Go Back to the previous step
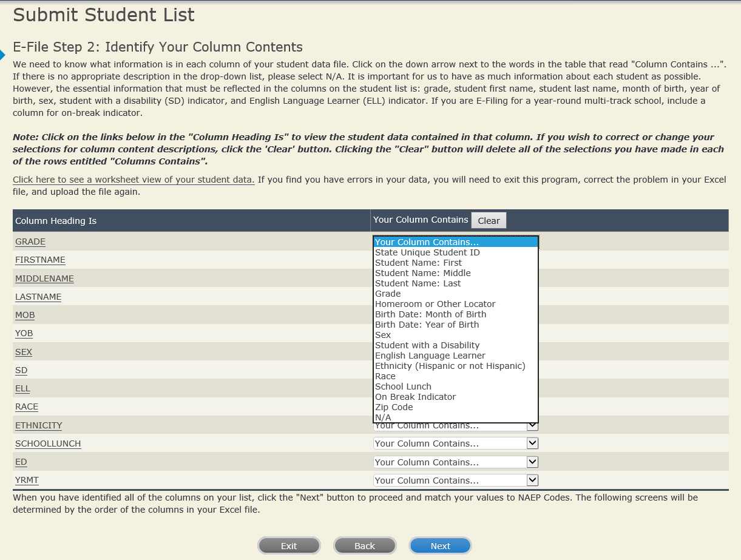 pyautogui.click(x=365, y=546)
